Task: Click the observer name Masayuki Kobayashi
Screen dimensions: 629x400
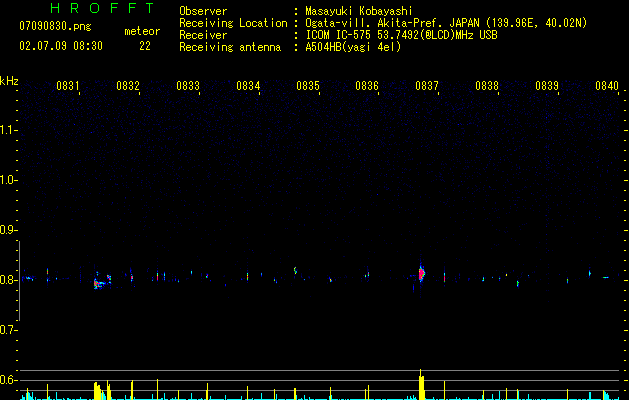Action: 359,11
